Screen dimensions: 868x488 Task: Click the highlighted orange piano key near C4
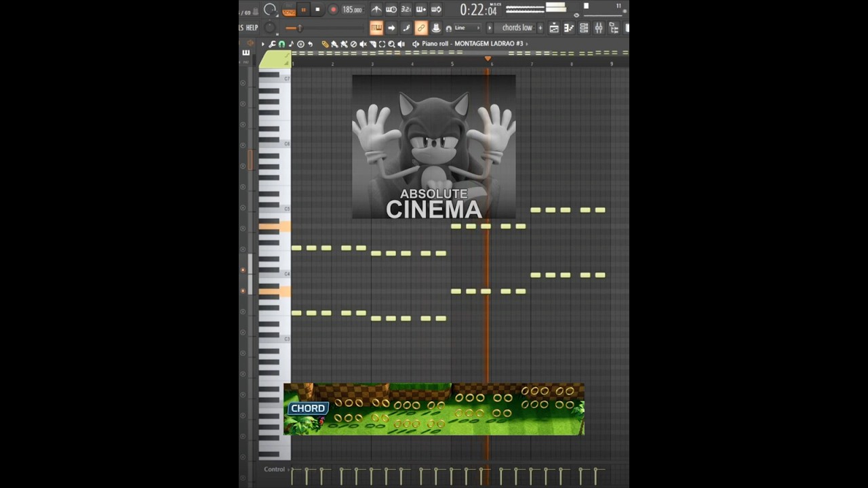pos(275,291)
